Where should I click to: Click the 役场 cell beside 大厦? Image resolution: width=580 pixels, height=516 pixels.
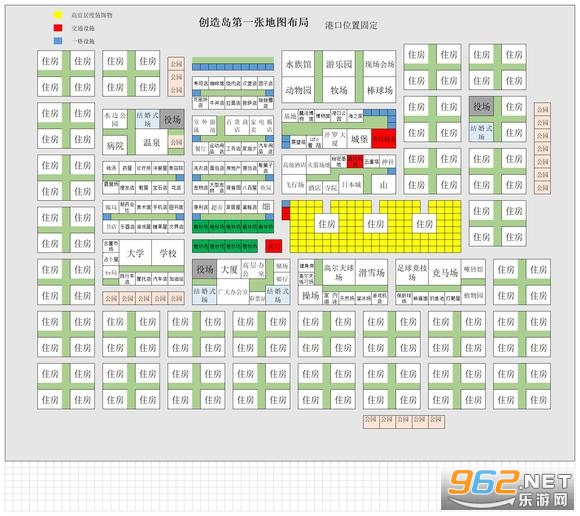[205, 269]
